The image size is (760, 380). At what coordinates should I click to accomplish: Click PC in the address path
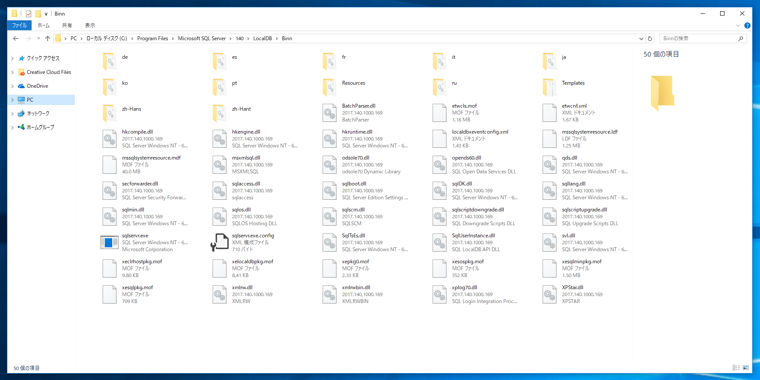pyautogui.click(x=74, y=38)
